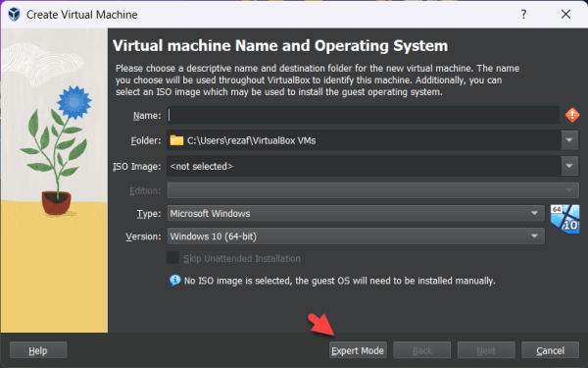Click the orange warning icon beside the Name field
588x368 pixels.
point(572,115)
